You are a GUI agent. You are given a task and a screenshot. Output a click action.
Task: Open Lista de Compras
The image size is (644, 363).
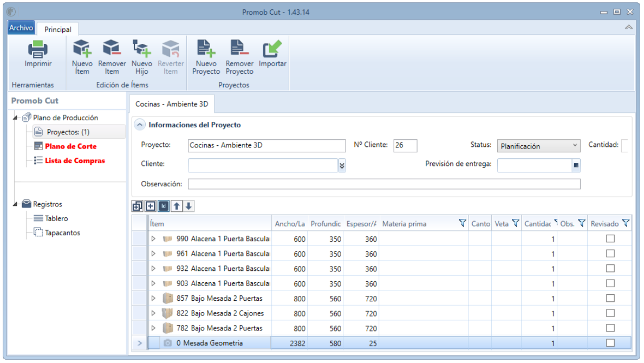pos(75,160)
